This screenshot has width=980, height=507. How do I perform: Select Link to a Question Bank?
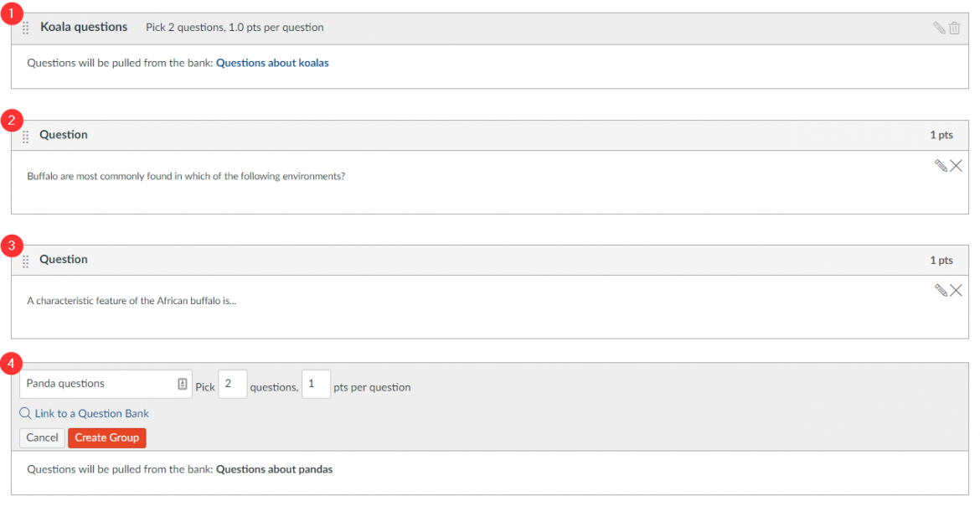[x=90, y=413]
